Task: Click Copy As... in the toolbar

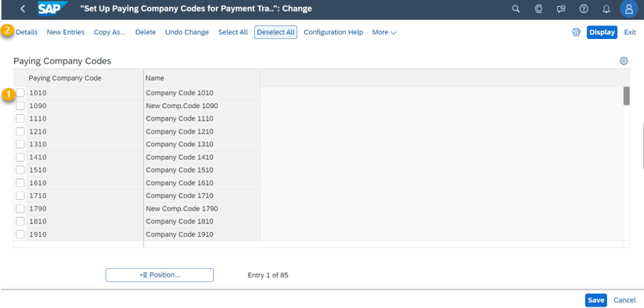Action: click(110, 32)
